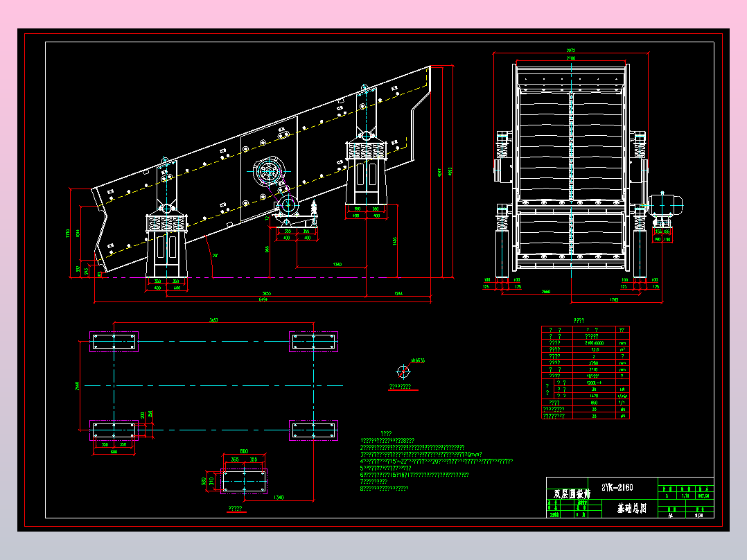This screenshot has width=747, height=560.
Task: Select the 1403 vertical height dimension
Action: click(x=394, y=241)
